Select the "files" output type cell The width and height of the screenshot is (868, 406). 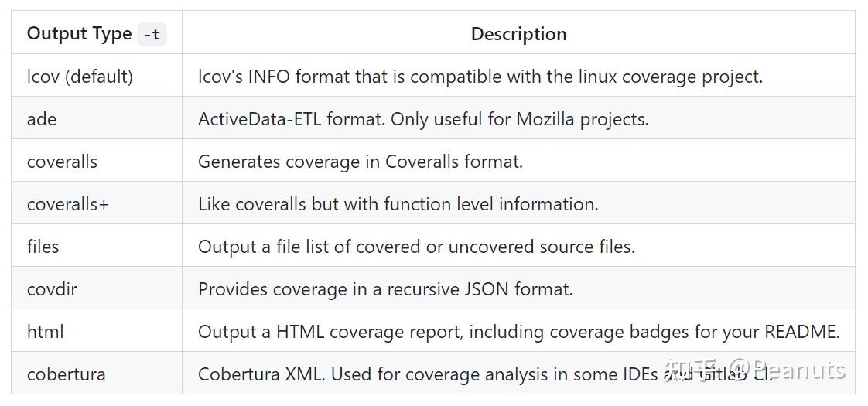(x=43, y=247)
